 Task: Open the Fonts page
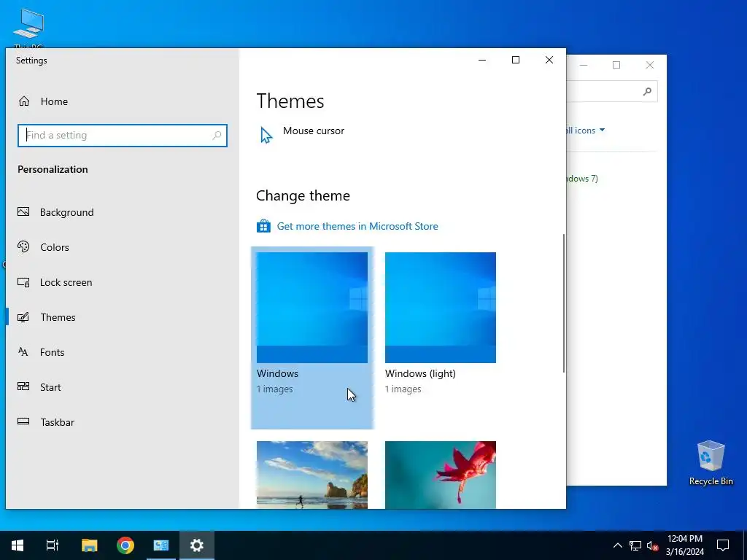123,352
